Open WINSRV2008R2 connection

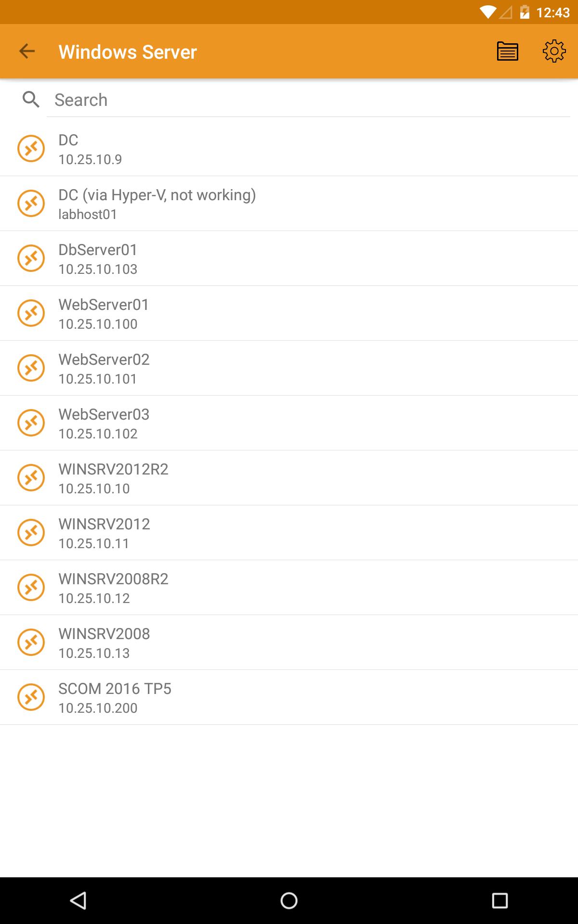coord(289,588)
